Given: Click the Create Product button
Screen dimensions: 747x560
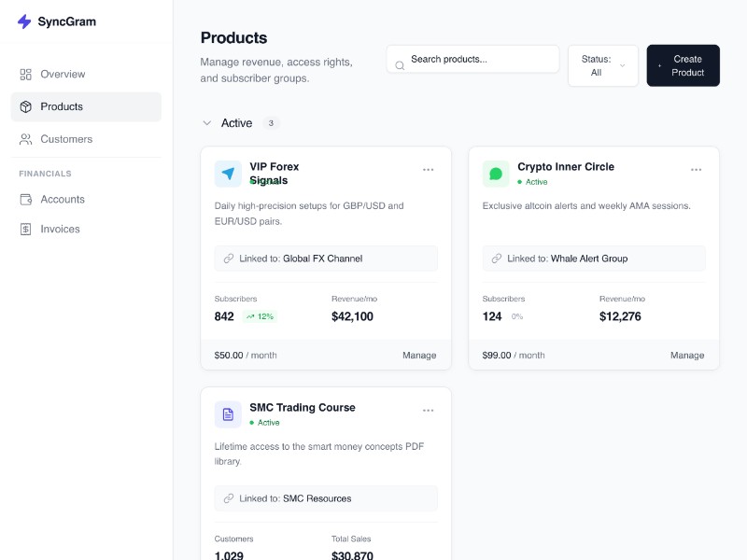Looking at the screenshot, I should pos(683,65).
